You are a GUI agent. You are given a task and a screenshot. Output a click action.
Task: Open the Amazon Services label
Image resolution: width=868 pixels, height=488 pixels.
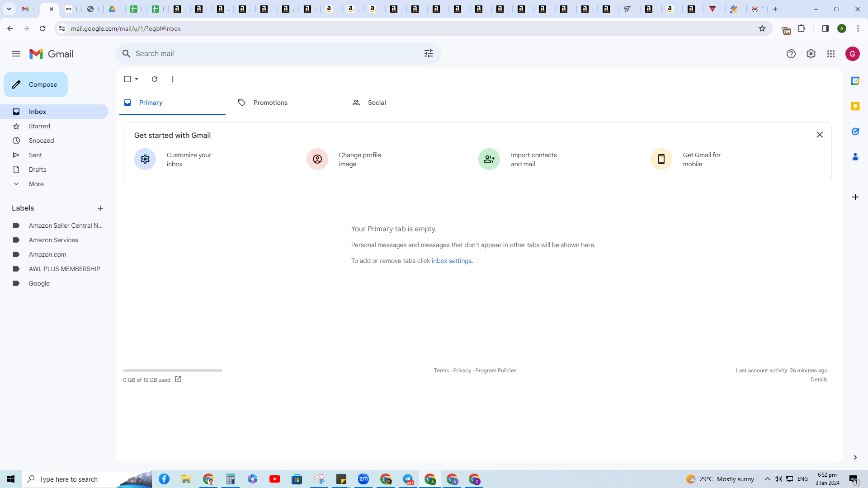pos(54,240)
